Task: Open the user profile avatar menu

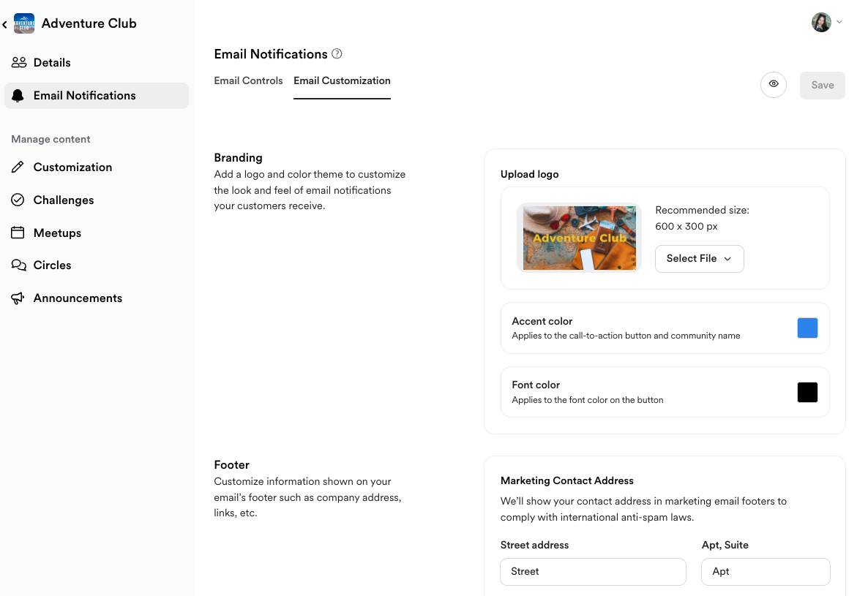Action: pos(826,22)
